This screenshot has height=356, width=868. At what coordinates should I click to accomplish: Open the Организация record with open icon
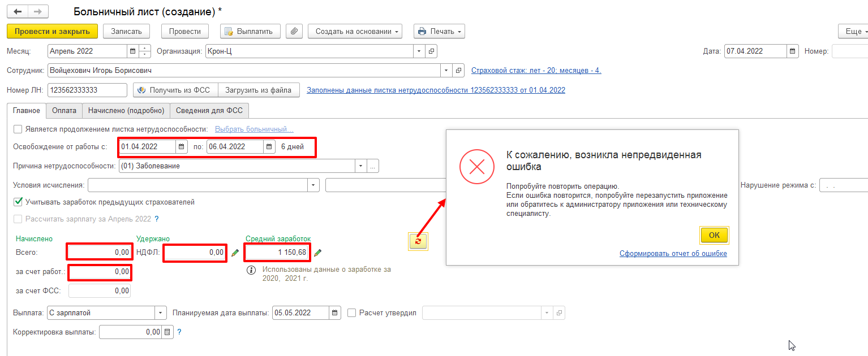click(x=431, y=51)
